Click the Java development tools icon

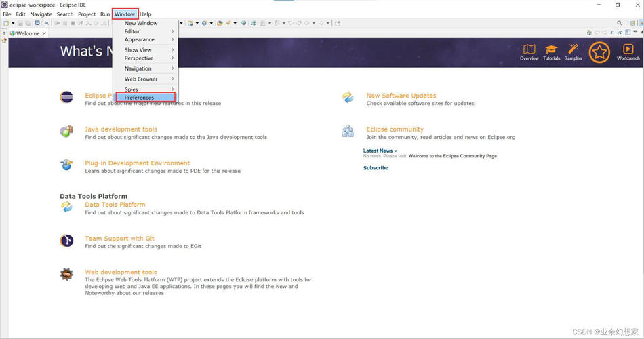(66, 132)
